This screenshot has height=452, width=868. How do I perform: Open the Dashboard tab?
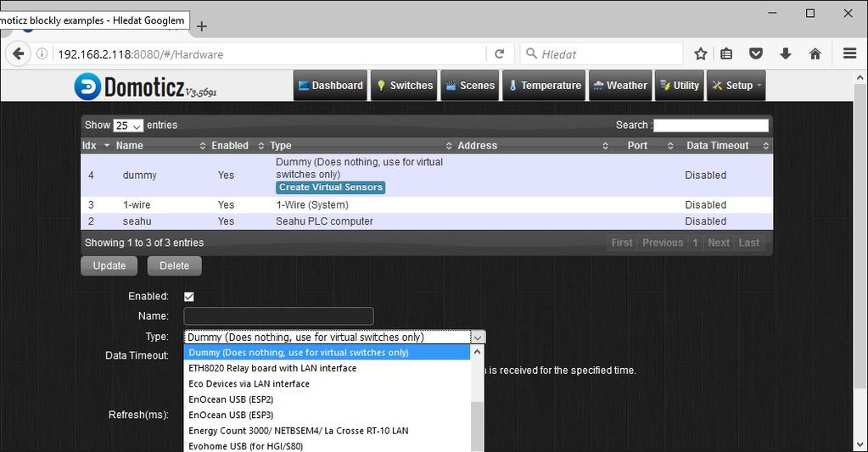[x=330, y=85]
